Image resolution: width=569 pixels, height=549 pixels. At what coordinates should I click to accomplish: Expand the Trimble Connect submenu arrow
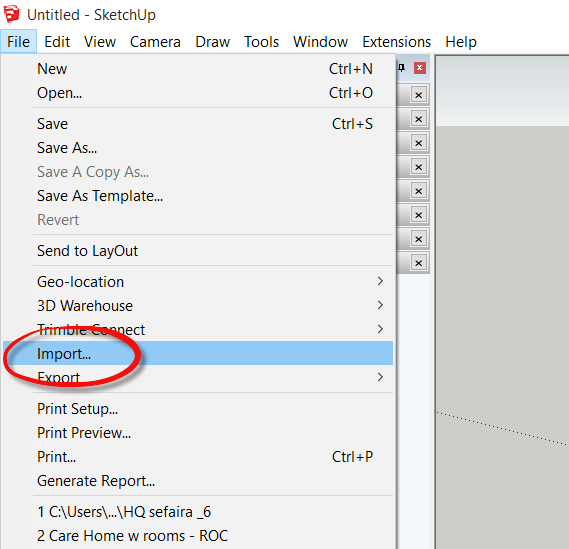(380, 329)
